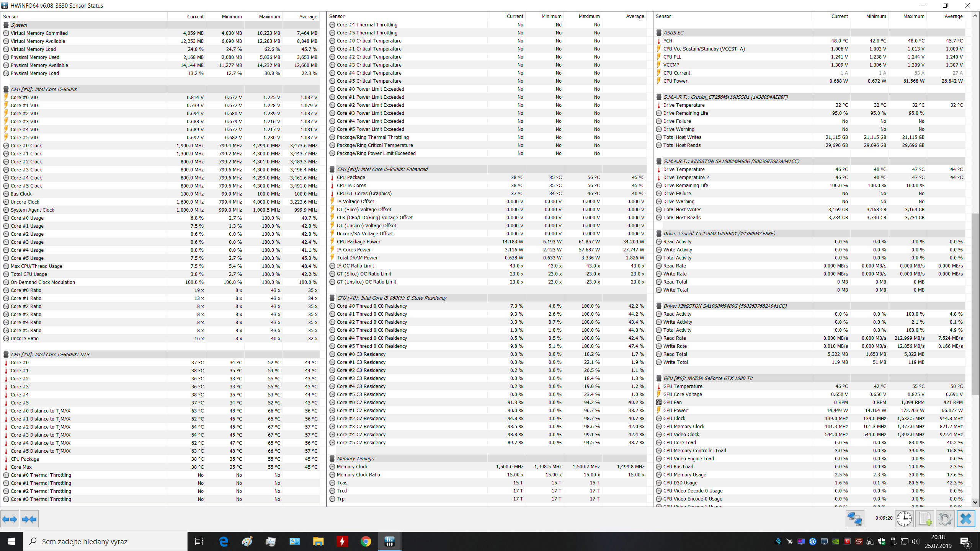Select the CPU [#0]: Intel Core i5-8600K header
Viewport: 980px width, 551px height.
point(44,89)
